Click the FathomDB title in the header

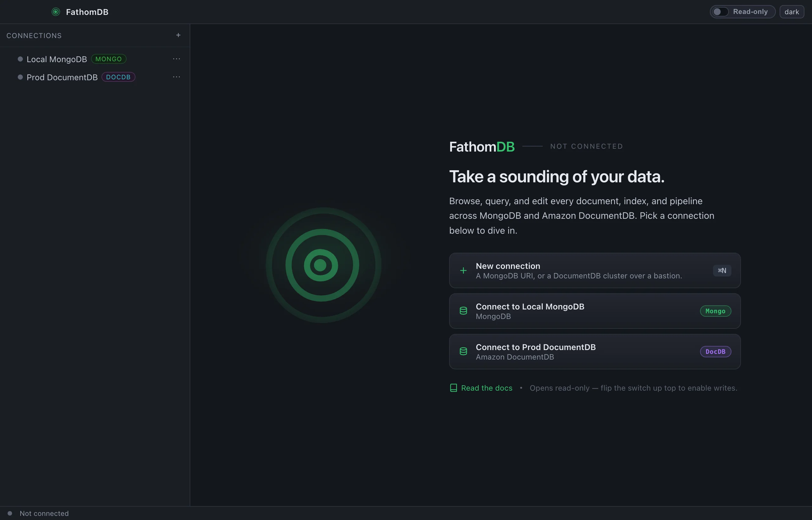click(x=87, y=12)
